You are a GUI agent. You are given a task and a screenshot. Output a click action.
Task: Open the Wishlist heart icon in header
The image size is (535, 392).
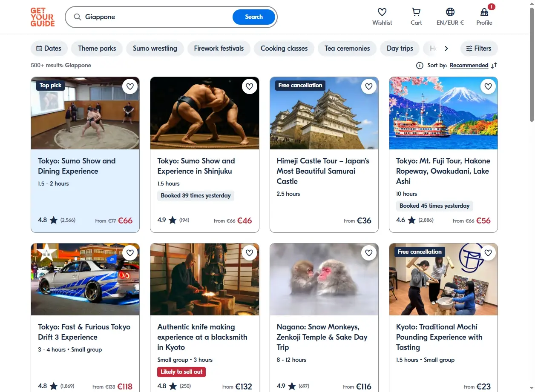click(382, 12)
